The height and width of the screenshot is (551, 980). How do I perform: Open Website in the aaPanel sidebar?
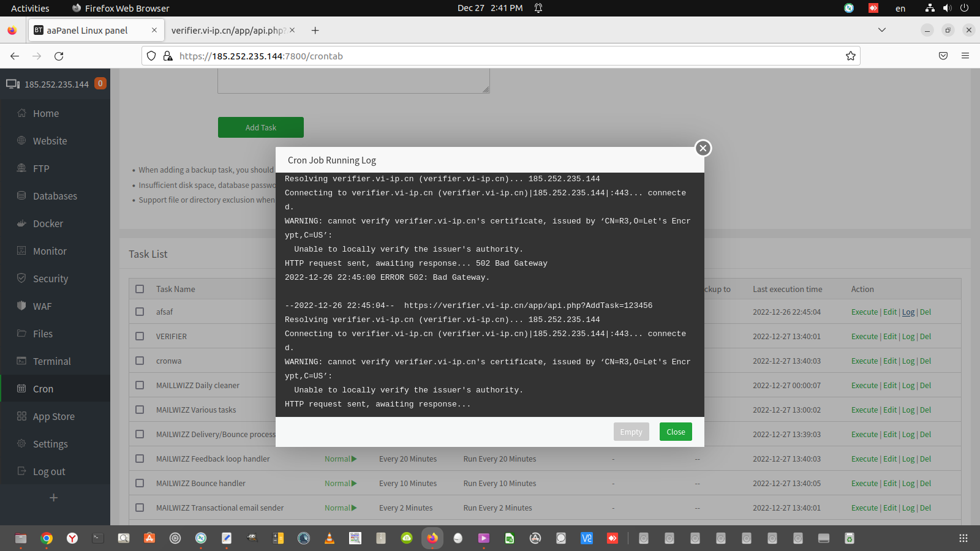pyautogui.click(x=50, y=141)
